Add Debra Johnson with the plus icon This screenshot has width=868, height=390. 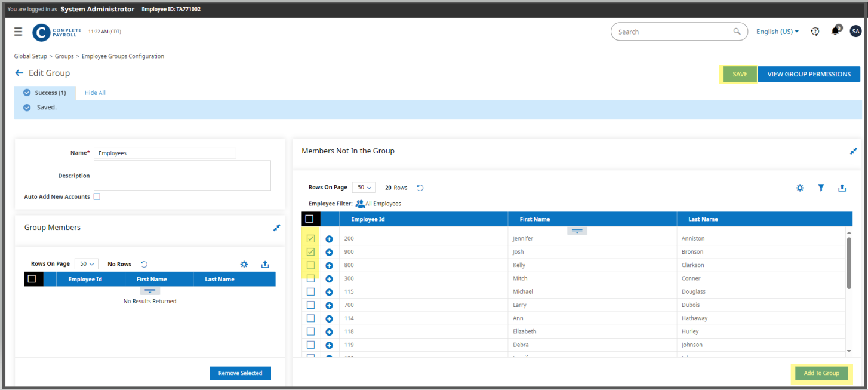[329, 345]
